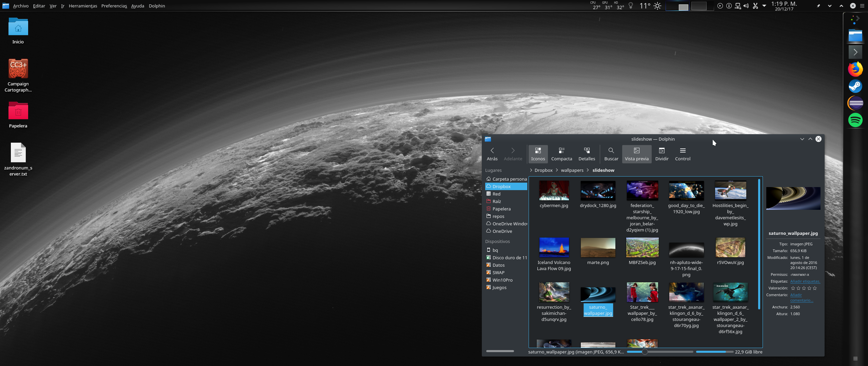The image size is (868, 366).
Task: Open Datos drive in Dispositivos
Action: 506,265
